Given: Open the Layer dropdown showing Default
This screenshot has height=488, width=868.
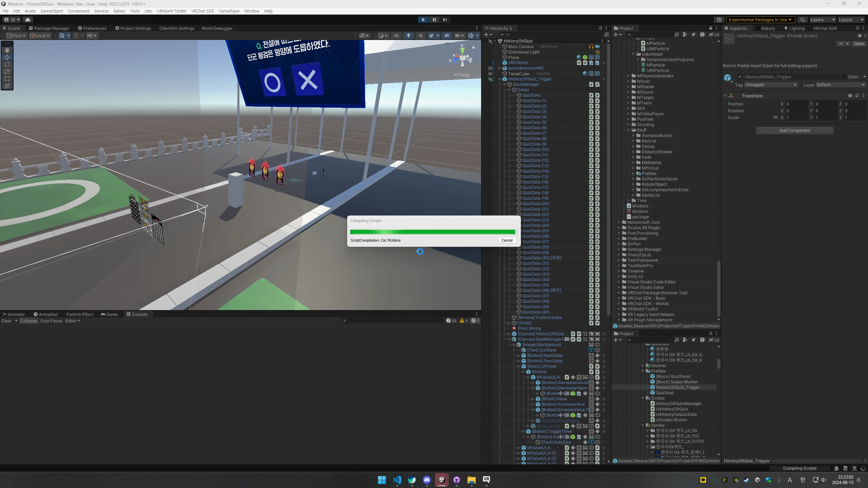Looking at the screenshot, I should click(x=840, y=85).
